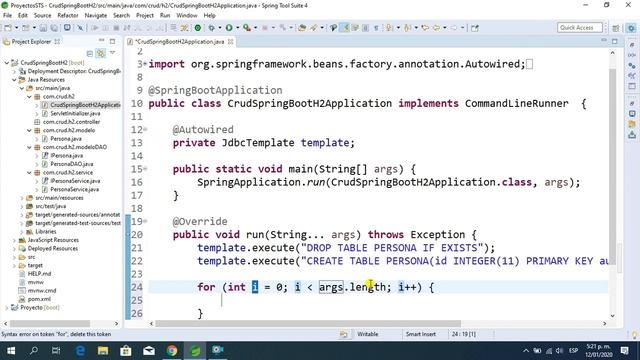Click the Search flashlight toolbar icon
The height and width of the screenshot is (360, 640).
pyautogui.click(x=313, y=28)
